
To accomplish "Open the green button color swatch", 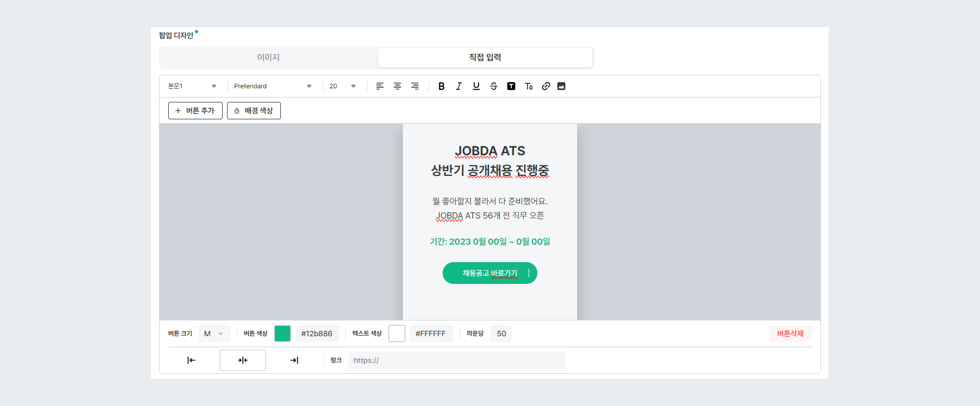I will (283, 334).
